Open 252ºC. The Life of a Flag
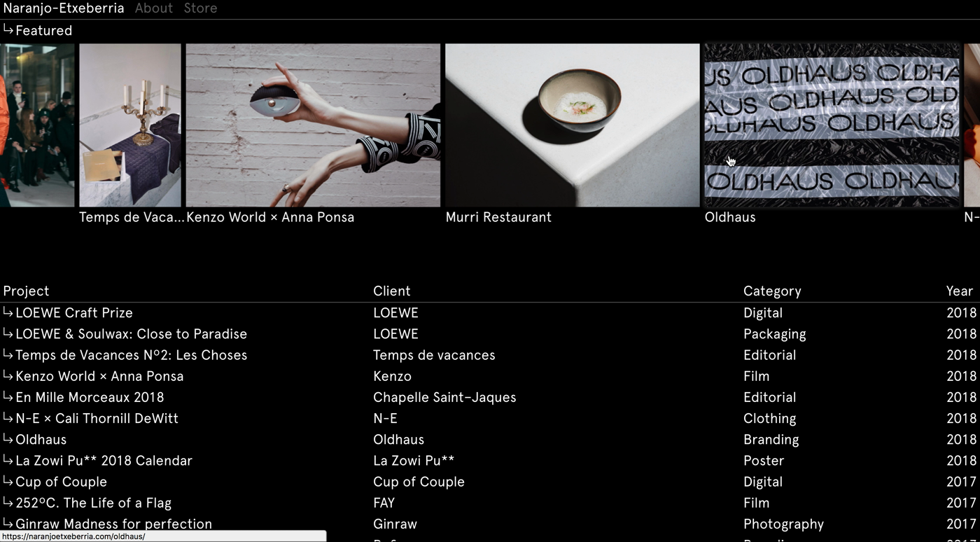The image size is (980, 542). (93, 503)
